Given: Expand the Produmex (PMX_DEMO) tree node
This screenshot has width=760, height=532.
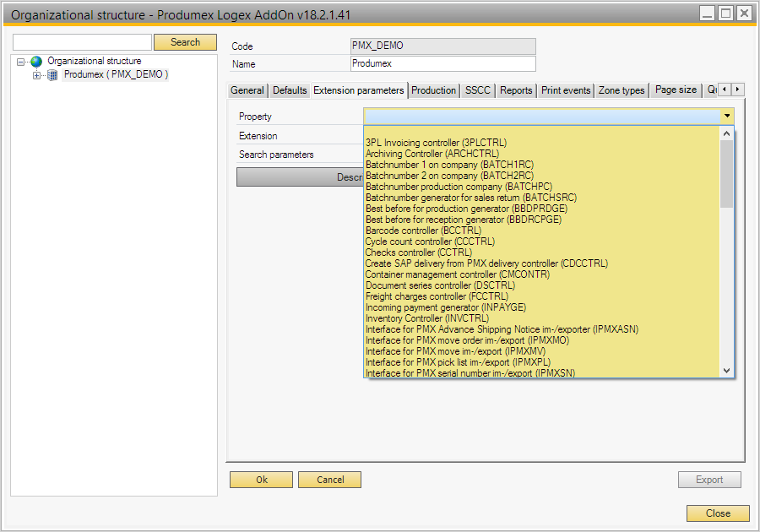Looking at the screenshot, I should click(36, 75).
